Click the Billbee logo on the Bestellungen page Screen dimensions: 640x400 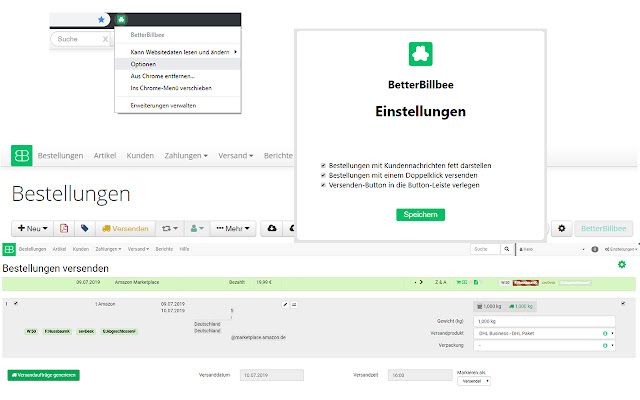click(x=22, y=156)
